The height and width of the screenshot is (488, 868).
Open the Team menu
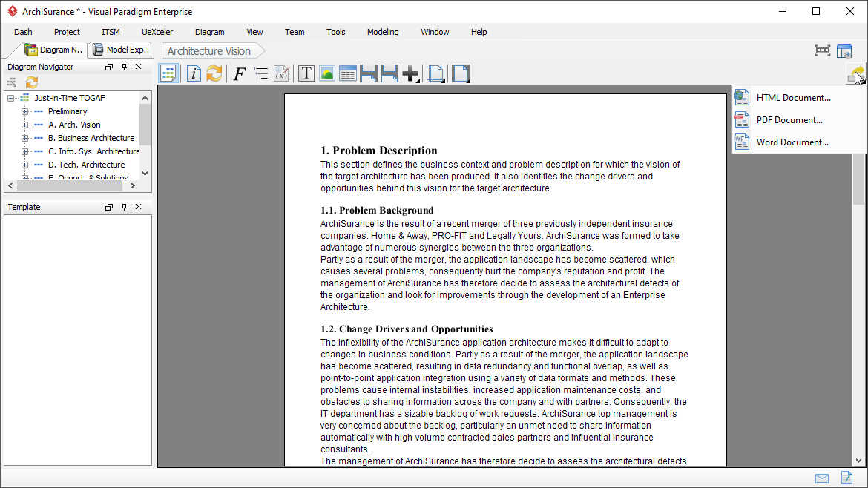(295, 32)
